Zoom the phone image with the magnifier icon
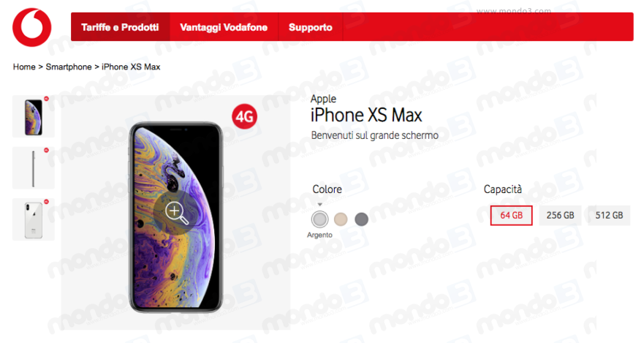644x343 pixels. coord(177,213)
